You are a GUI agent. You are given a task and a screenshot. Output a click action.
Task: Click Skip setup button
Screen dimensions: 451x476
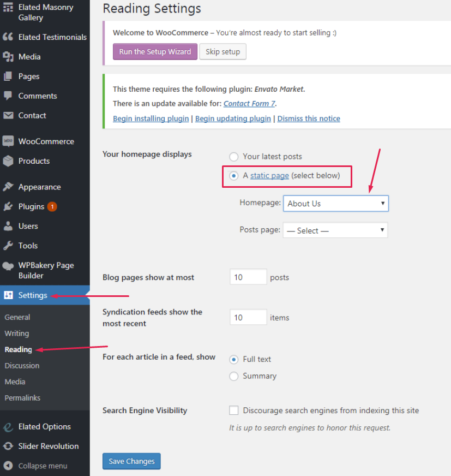(x=223, y=52)
